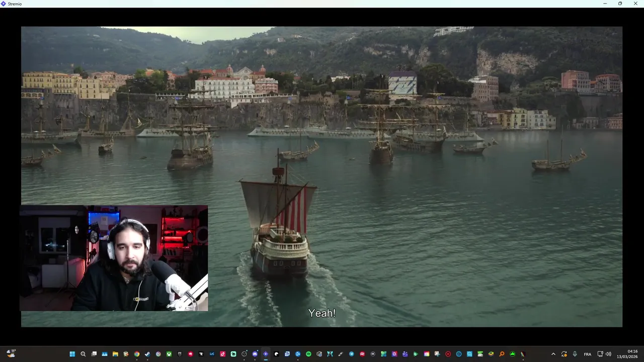Show hidden system tray icons
Viewport: 644px width, 362px height.
[x=553, y=354]
